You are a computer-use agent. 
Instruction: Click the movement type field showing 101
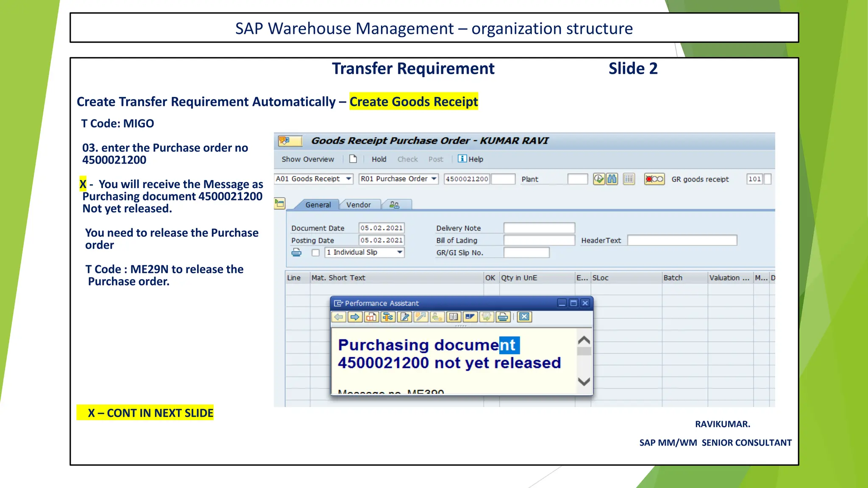[754, 179]
